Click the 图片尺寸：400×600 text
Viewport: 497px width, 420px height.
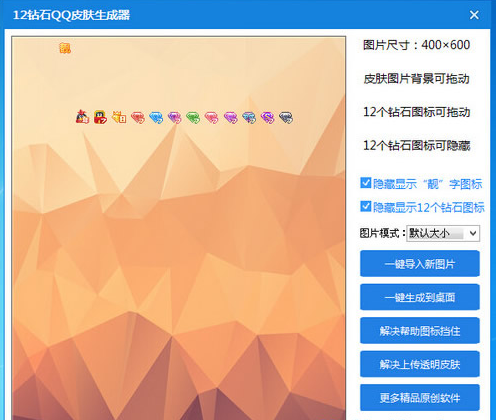tap(416, 45)
